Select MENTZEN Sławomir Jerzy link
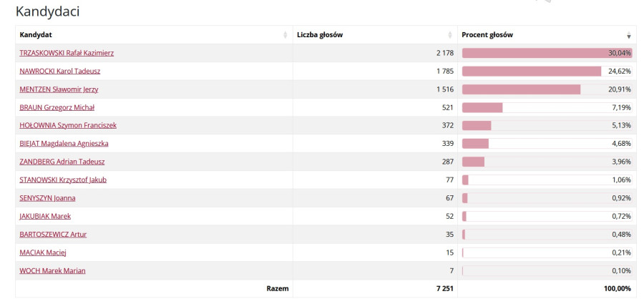 click(59, 89)
